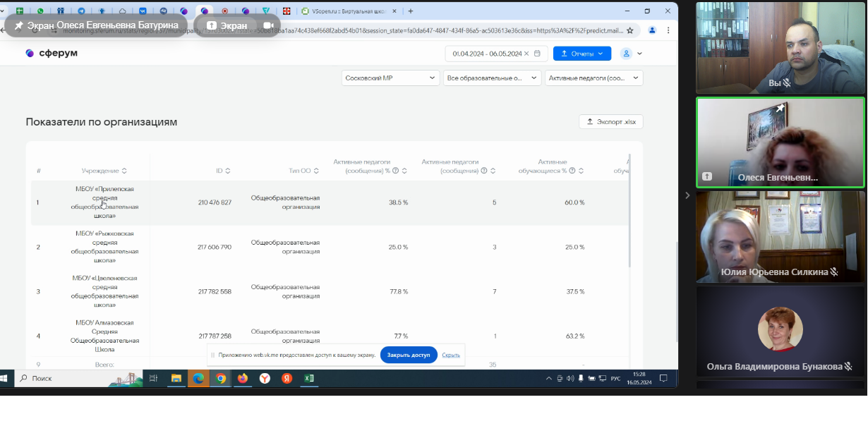The width and height of the screenshot is (868, 438).
Task: Bookmark this page with the star icon
Action: 630,31
